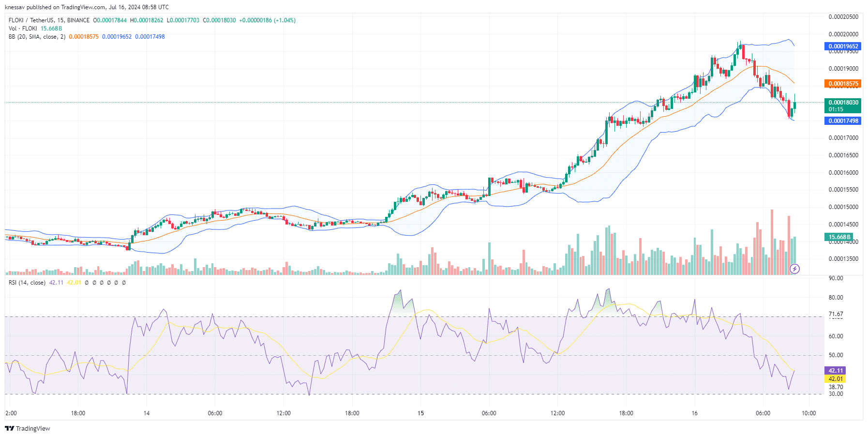Click the fourth ∅ icon after the RSI readings
The height and width of the screenshot is (437, 868).
point(109,283)
